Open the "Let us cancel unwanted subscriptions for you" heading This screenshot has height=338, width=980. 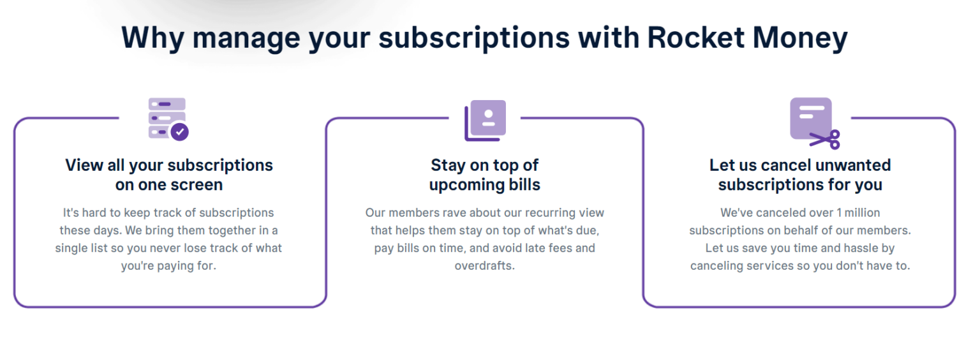tap(800, 175)
